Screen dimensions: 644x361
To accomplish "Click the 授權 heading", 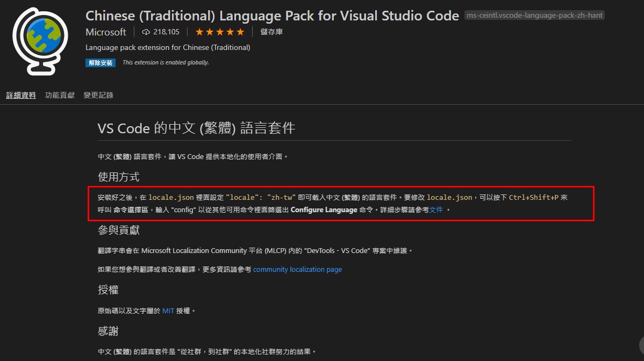I will click(108, 290).
